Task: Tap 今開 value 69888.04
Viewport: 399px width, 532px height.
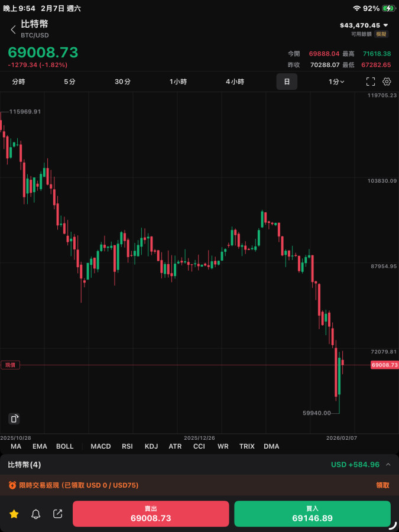Action: pos(324,54)
